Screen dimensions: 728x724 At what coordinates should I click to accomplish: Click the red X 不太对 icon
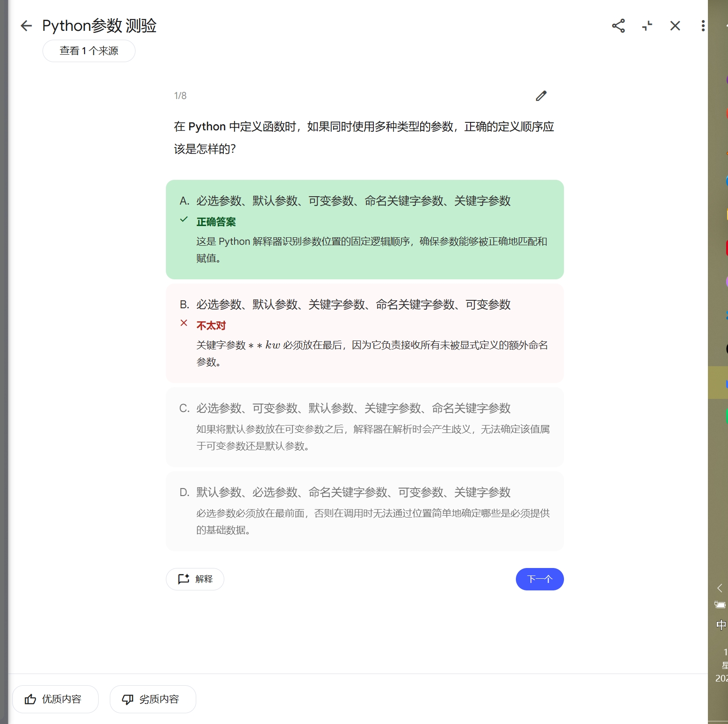pos(184,323)
